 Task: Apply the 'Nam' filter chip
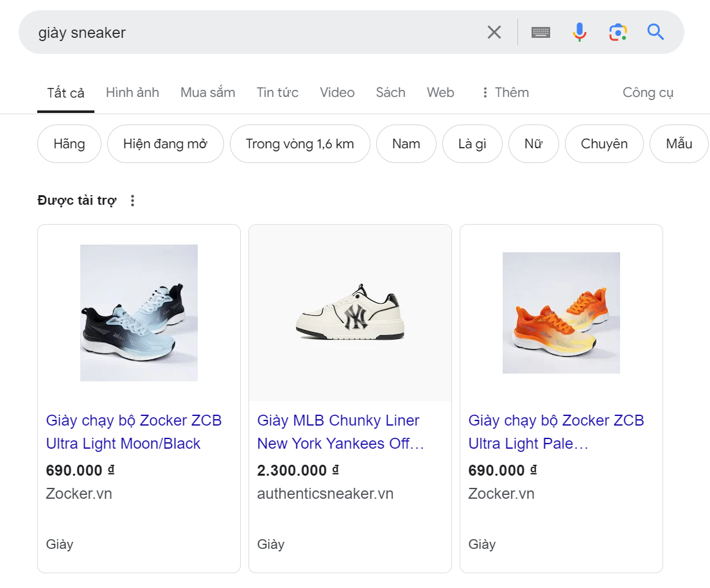click(406, 144)
